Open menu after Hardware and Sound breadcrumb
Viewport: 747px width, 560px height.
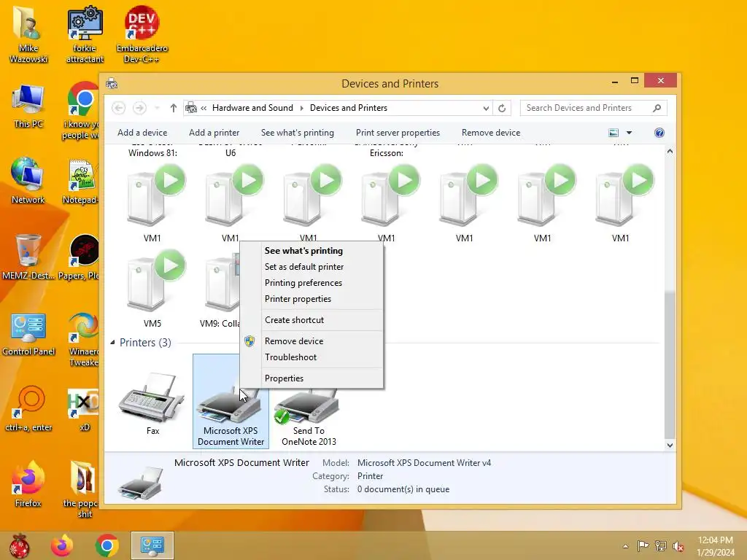click(301, 108)
